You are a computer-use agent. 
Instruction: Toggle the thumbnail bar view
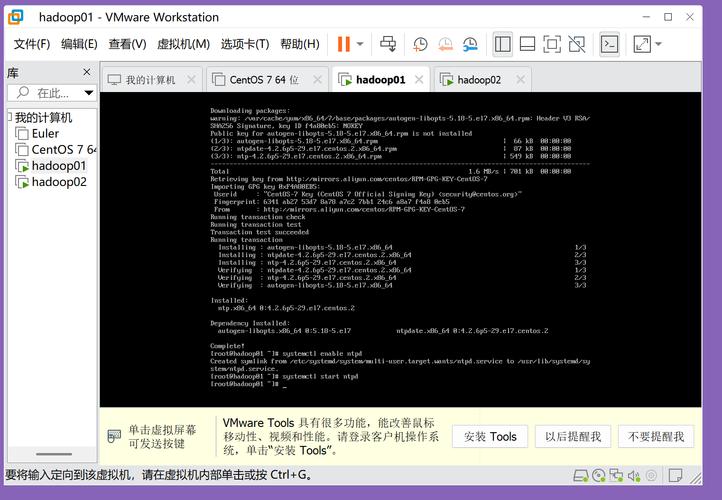coord(527,44)
